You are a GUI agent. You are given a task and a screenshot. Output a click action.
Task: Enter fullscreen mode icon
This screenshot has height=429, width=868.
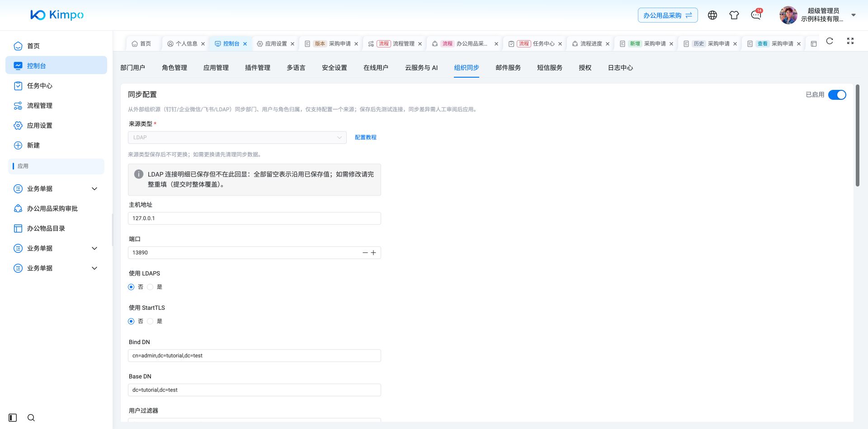850,41
